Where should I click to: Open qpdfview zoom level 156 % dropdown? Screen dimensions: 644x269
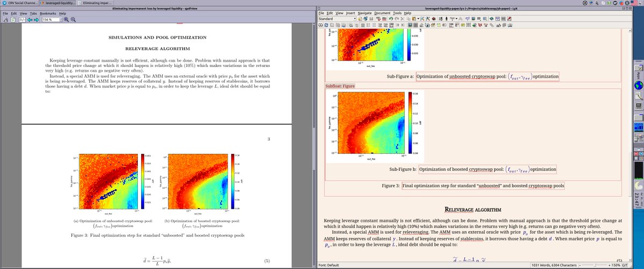point(52,20)
